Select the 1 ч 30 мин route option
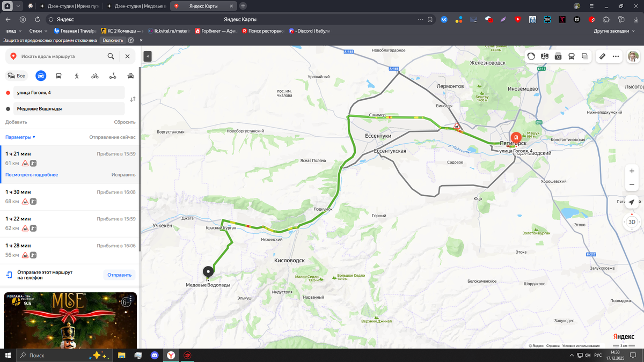 coord(70,197)
